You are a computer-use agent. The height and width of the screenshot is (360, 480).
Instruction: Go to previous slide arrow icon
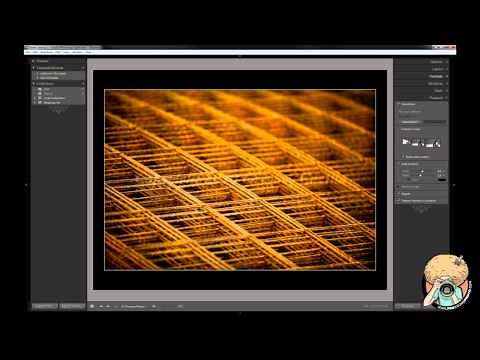[x=101, y=306]
